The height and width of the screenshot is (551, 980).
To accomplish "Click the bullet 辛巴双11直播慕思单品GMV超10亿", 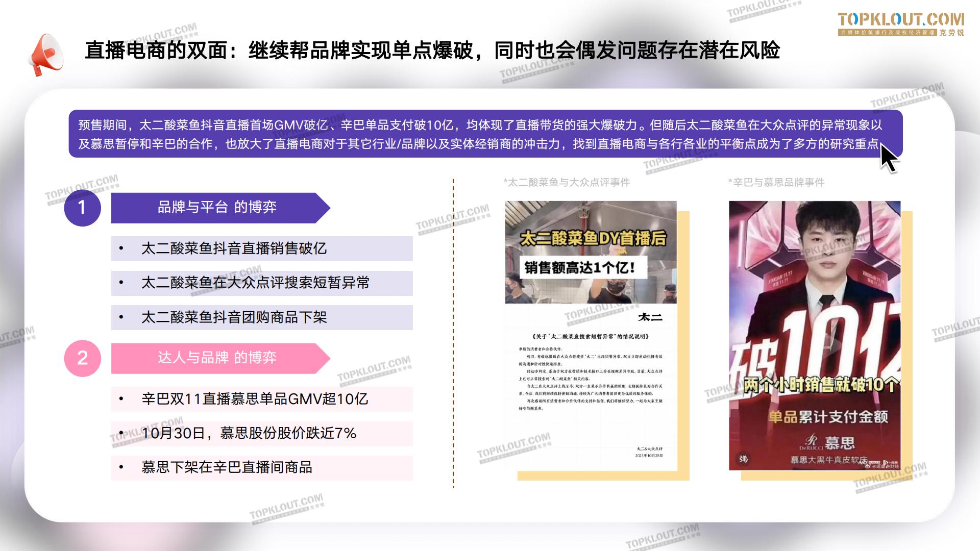I will click(x=262, y=399).
